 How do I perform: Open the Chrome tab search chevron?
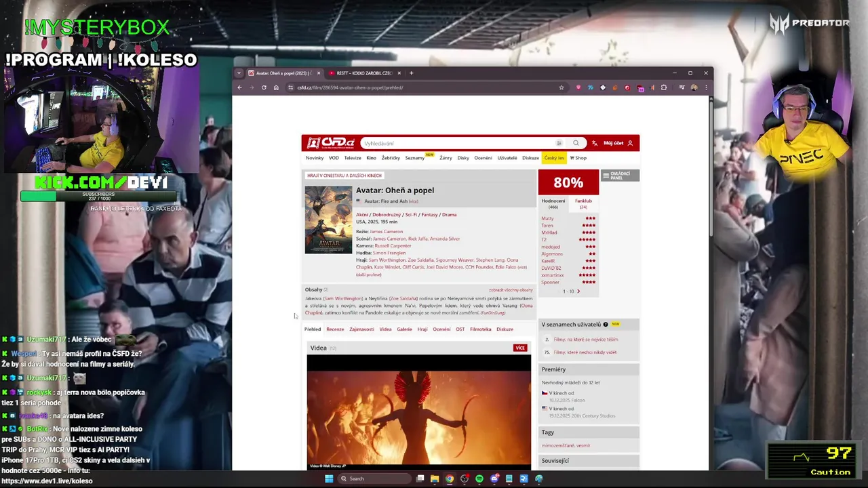point(239,73)
